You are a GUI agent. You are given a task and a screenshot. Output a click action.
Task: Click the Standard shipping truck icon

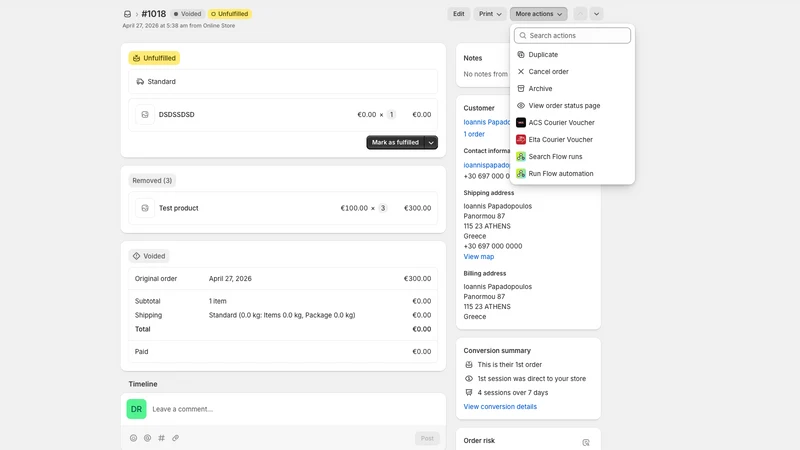pos(140,82)
